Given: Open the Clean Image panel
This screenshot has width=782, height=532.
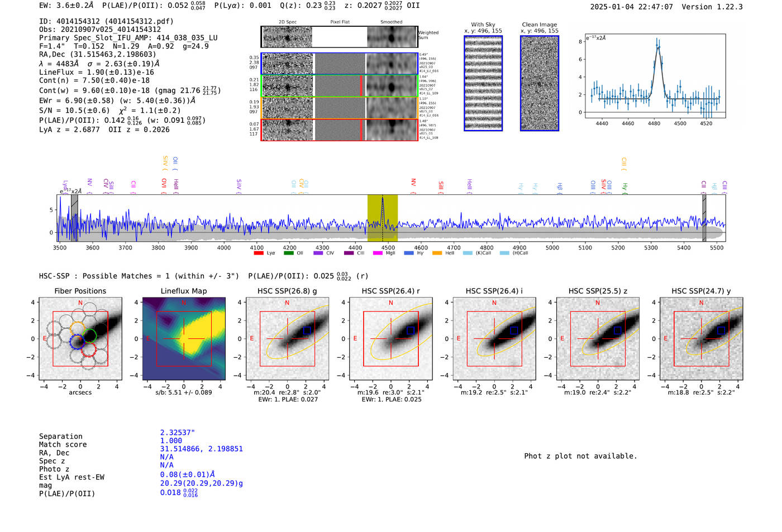Looking at the screenshot, I should 540,83.
